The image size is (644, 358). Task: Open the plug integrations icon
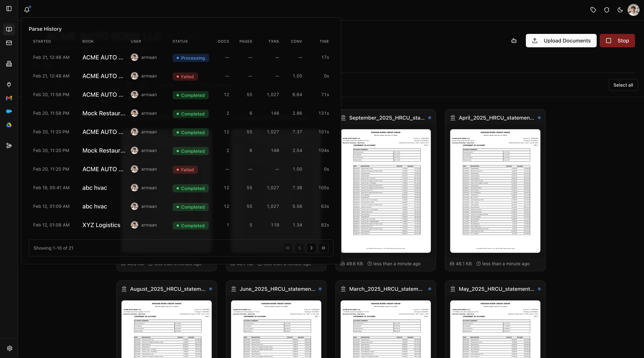(x=9, y=84)
